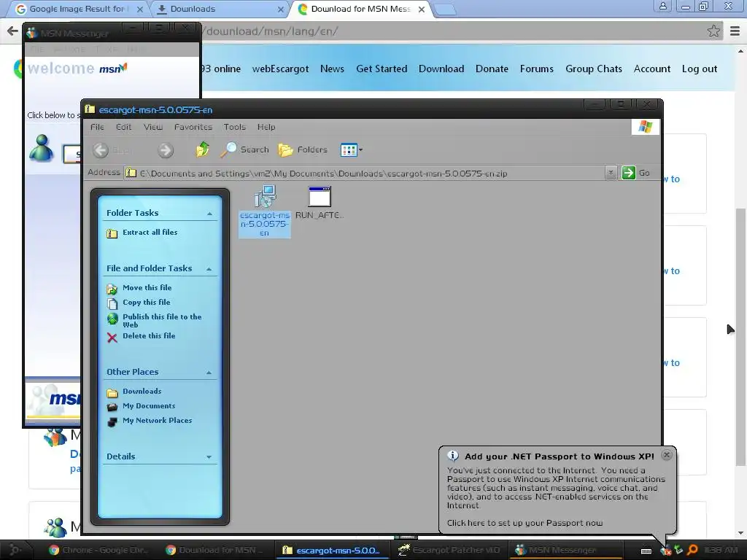Open Search in Explorer toolbar
747x560 pixels.
245,149
